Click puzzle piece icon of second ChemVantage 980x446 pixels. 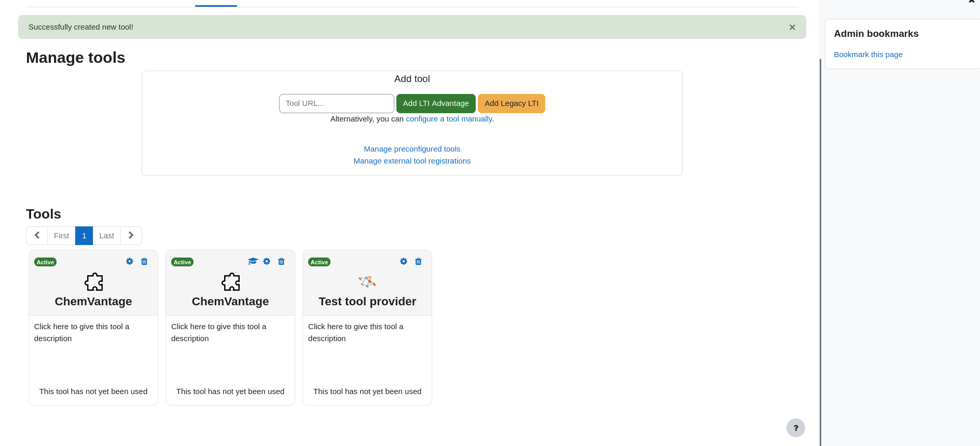(x=230, y=282)
